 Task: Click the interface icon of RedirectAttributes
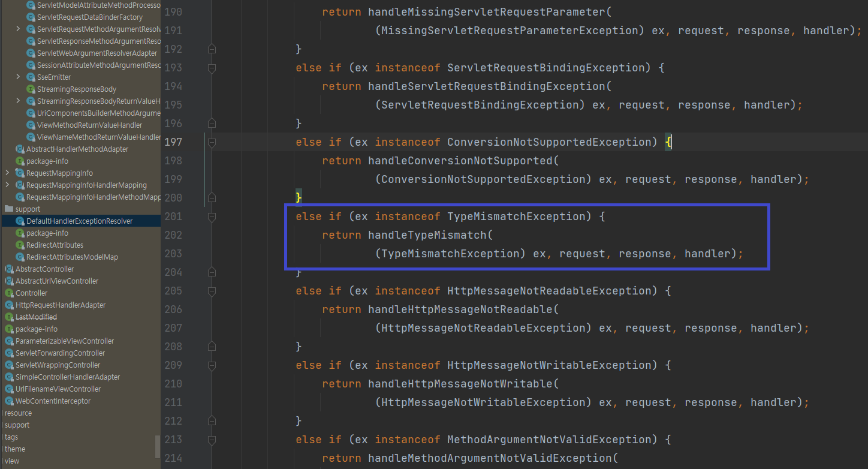20,245
